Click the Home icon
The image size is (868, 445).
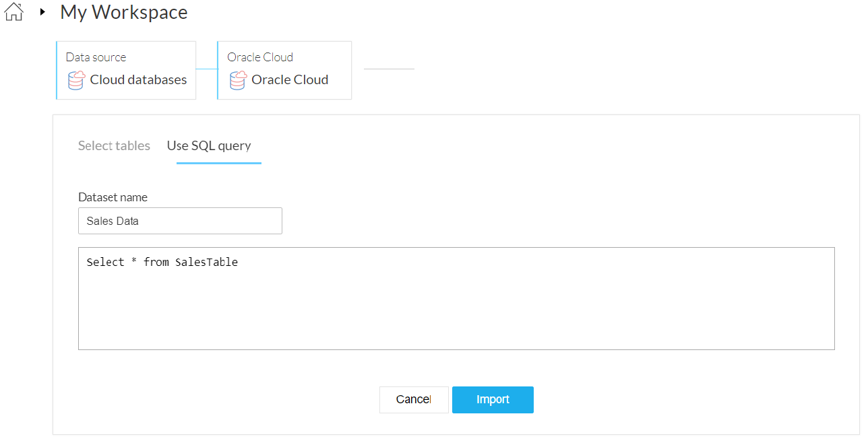coord(13,12)
